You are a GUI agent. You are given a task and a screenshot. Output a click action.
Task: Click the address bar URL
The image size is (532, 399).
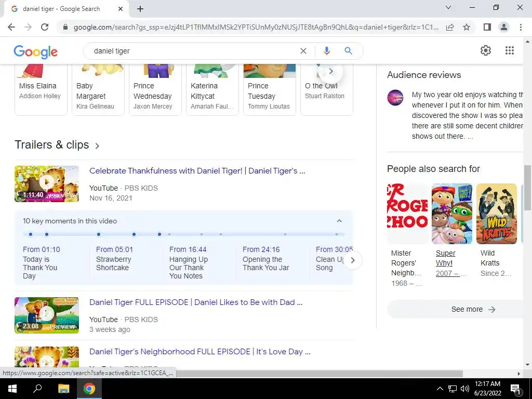[x=256, y=27]
